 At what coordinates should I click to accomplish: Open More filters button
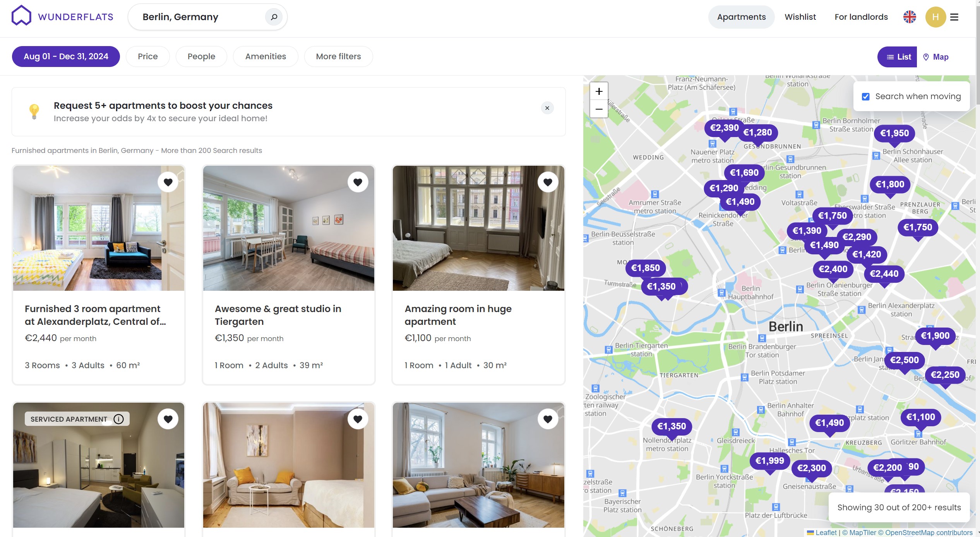tap(338, 57)
